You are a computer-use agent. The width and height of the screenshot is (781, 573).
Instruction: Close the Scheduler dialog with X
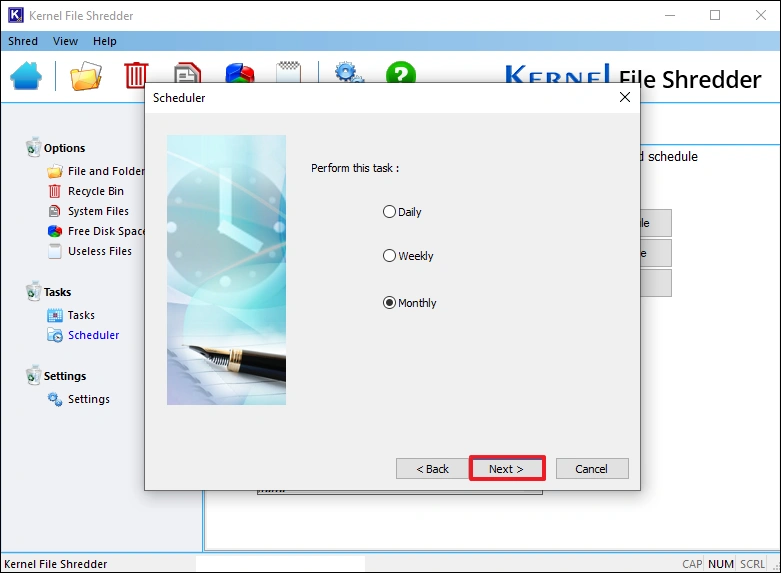pyautogui.click(x=625, y=98)
